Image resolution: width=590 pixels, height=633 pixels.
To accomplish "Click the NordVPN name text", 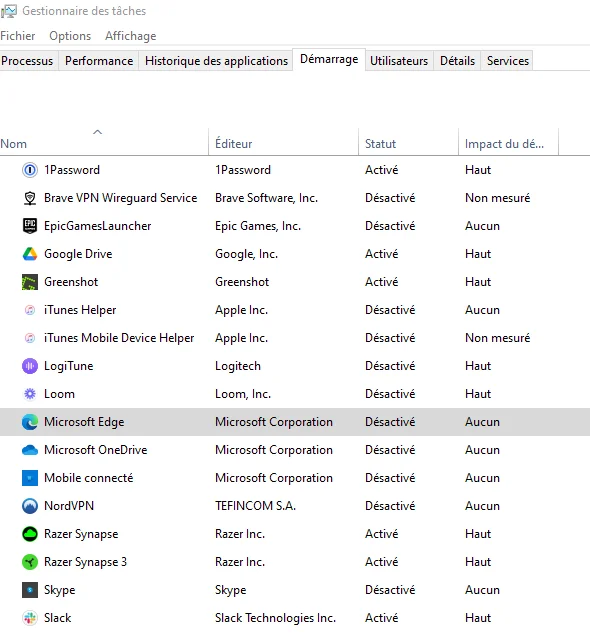I will pos(69,506).
